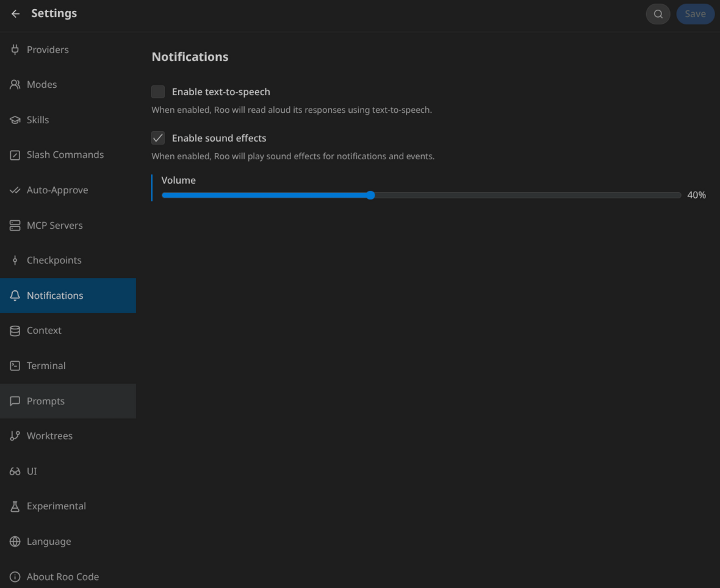Image resolution: width=720 pixels, height=588 pixels.
Task: Click the back arrow next to Settings
Action: pyautogui.click(x=16, y=13)
